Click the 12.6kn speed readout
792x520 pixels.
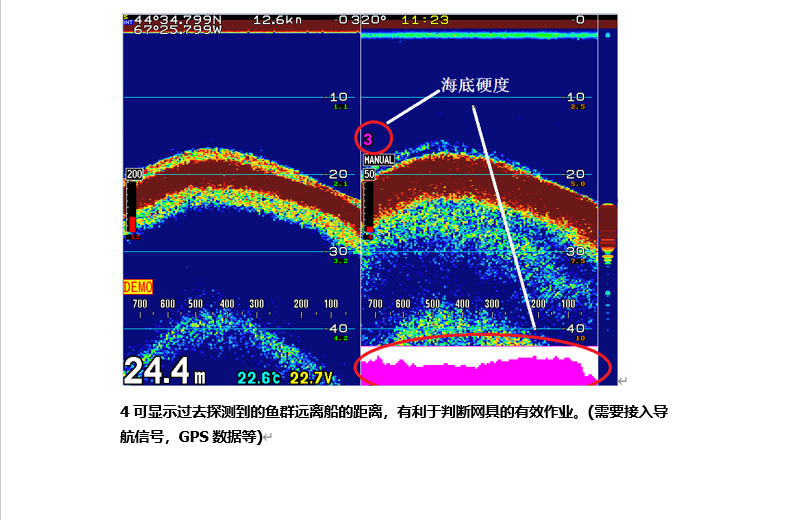[277, 20]
